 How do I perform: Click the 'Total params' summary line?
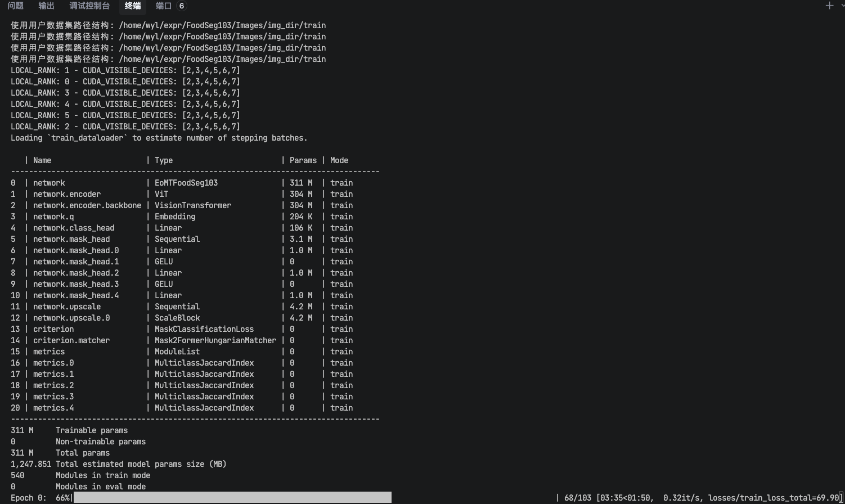(x=60, y=453)
